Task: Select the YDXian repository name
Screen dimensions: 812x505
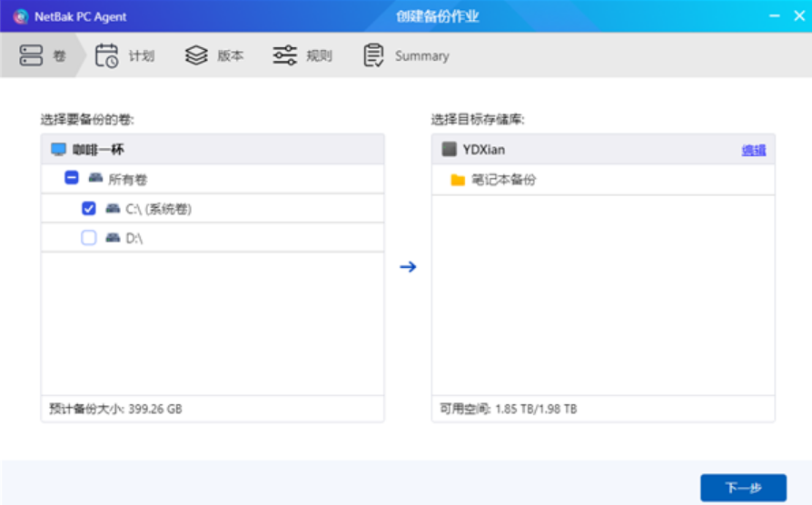Action: click(x=484, y=150)
